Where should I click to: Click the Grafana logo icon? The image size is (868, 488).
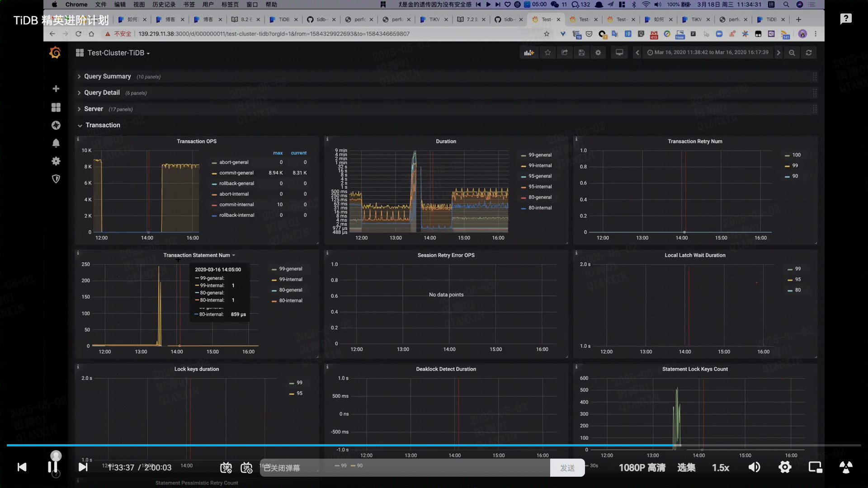click(55, 53)
